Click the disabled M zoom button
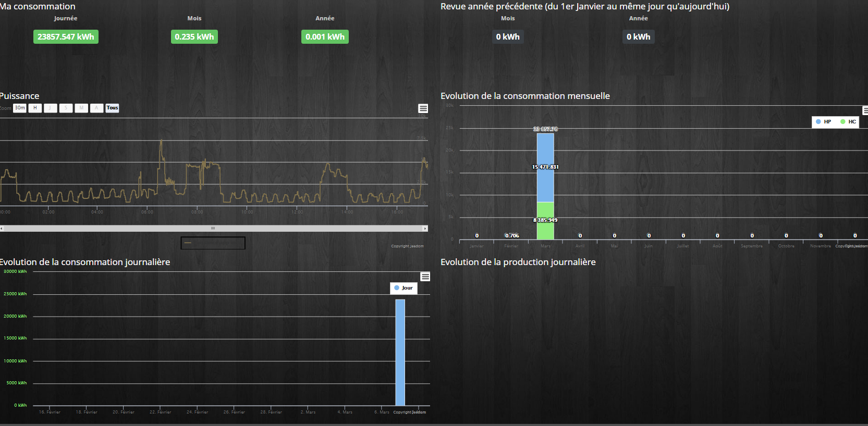The height and width of the screenshot is (426, 868). (x=81, y=108)
